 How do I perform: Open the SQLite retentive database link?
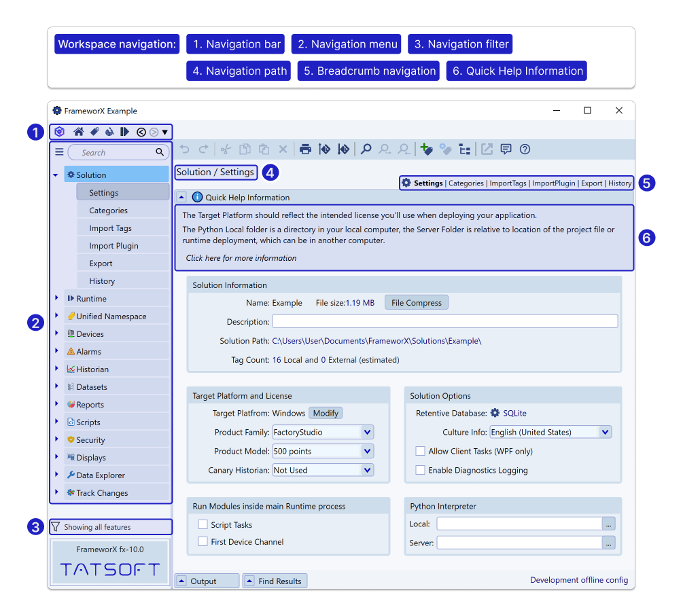(x=514, y=413)
